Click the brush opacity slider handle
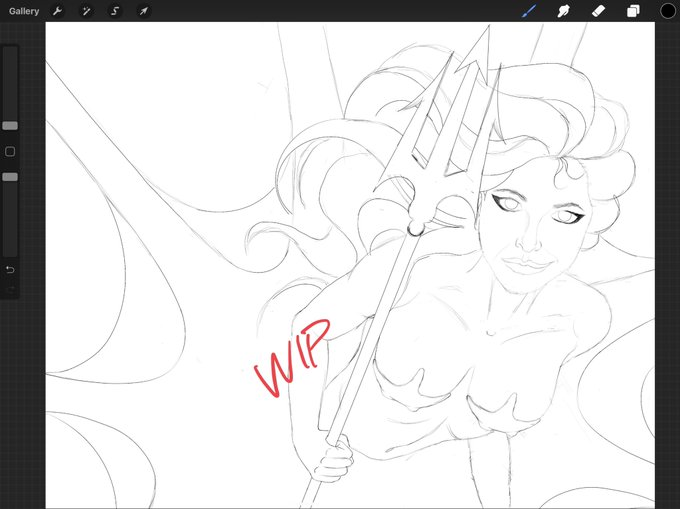Viewport: 680px width, 509px height. click(10, 177)
